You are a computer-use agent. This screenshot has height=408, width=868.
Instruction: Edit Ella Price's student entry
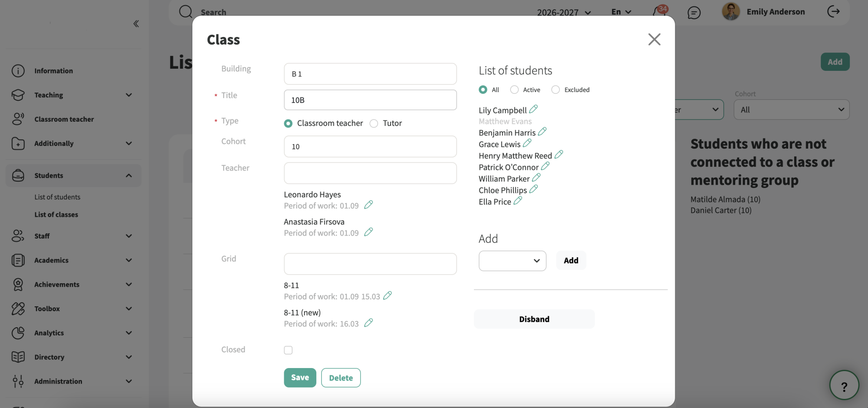[x=518, y=200]
